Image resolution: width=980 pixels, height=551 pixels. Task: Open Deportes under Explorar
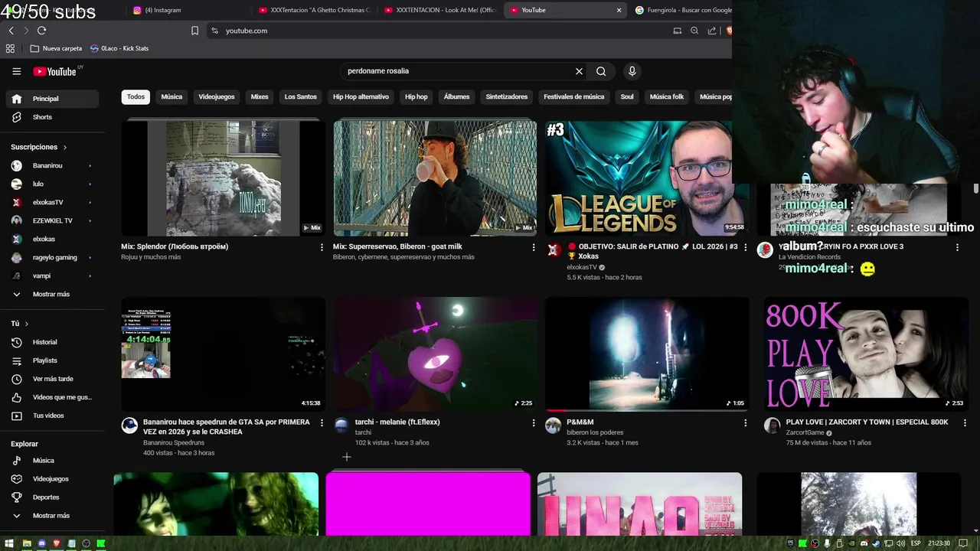coord(52,497)
